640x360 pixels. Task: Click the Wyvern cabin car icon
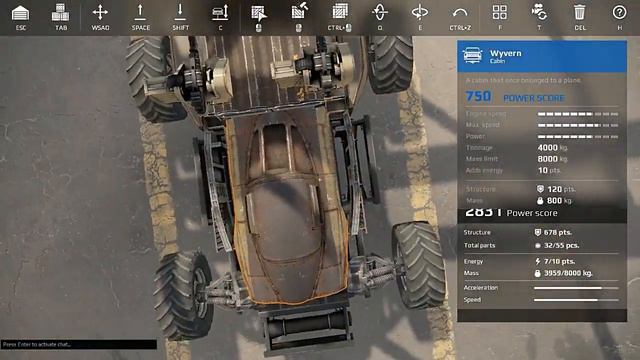[472, 56]
